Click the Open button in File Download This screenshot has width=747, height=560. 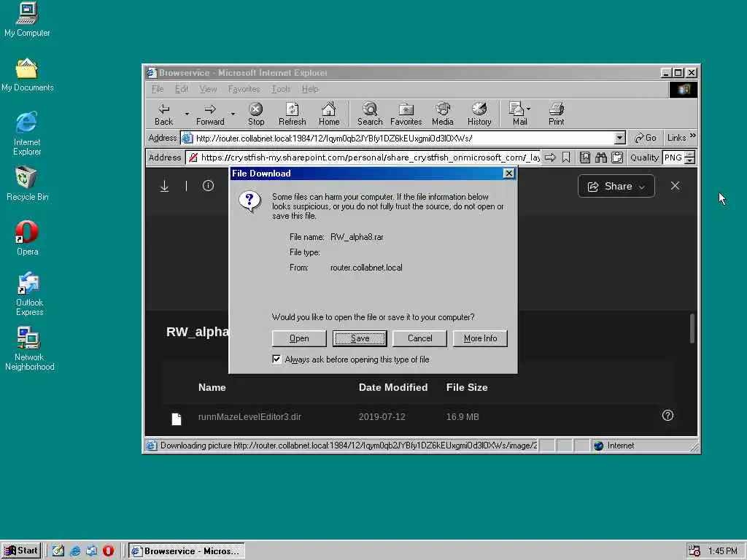(x=299, y=338)
